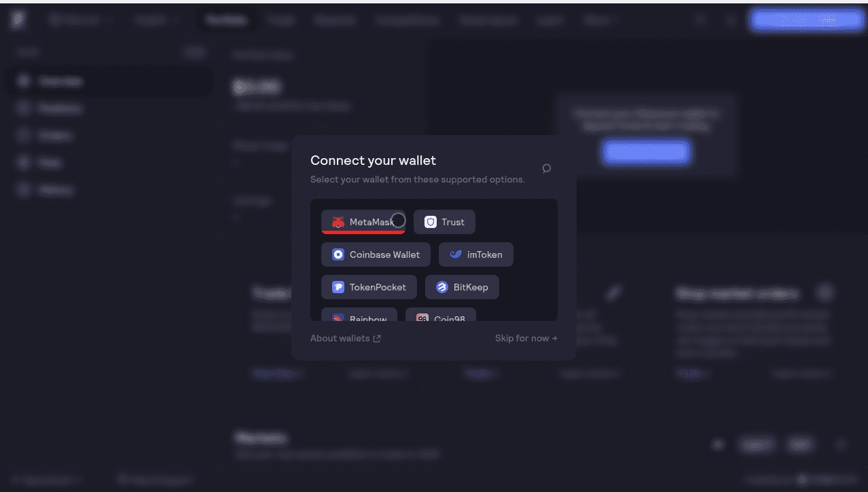The width and height of the screenshot is (868, 492).
Task: Select the Trust wallet option
Action: (444, 222)
